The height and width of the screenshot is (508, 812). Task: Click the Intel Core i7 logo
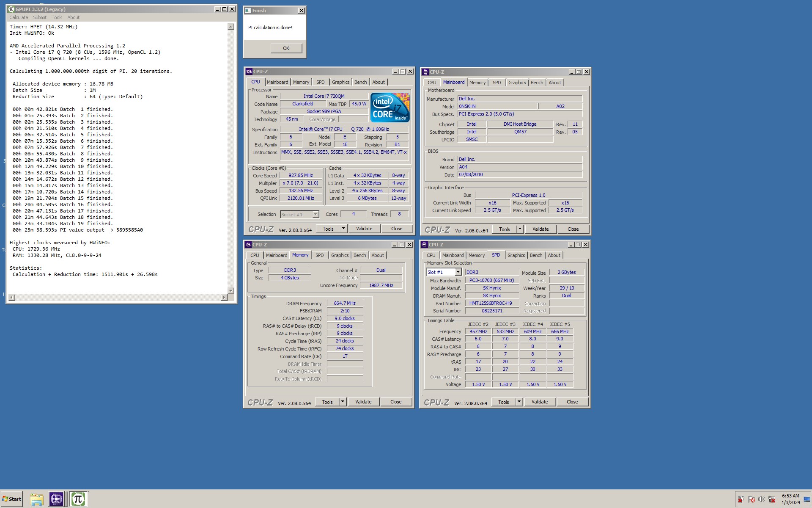click(390, 108)
